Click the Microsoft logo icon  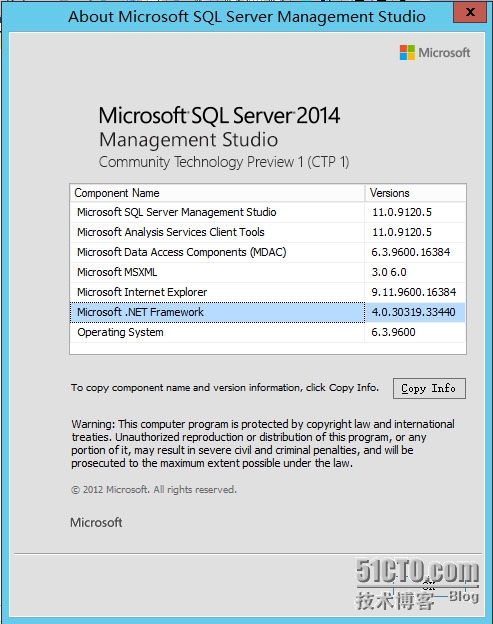407,53
